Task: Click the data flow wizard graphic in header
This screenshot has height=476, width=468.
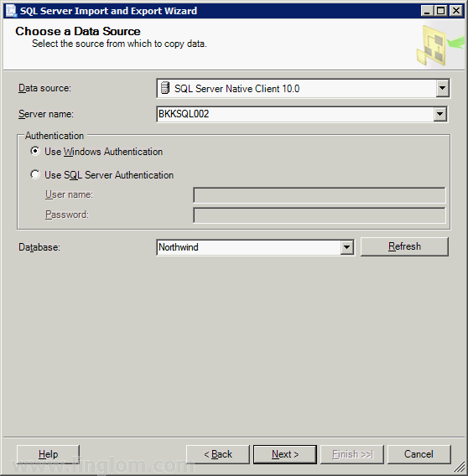Action: pyautogui.click(x=439, y=45)
